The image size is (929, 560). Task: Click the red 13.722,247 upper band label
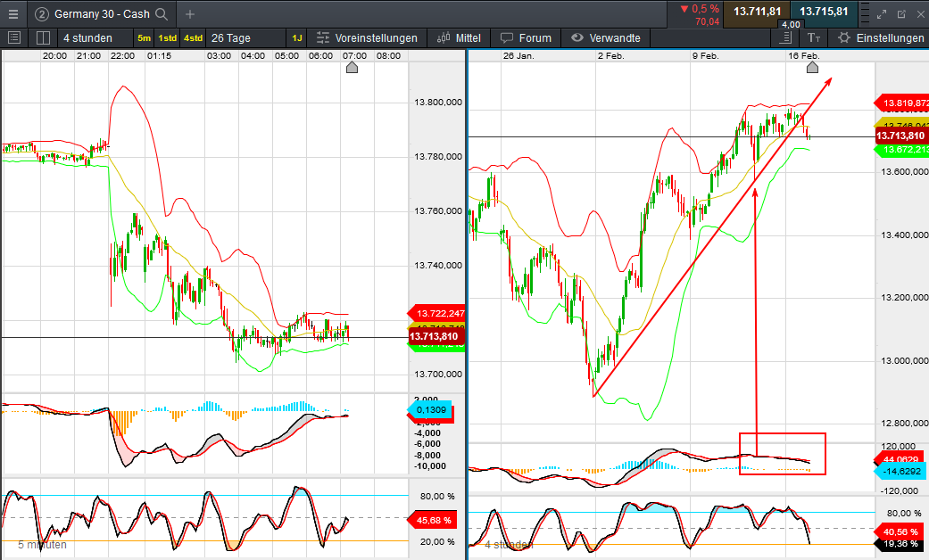(x=436, y=313)
